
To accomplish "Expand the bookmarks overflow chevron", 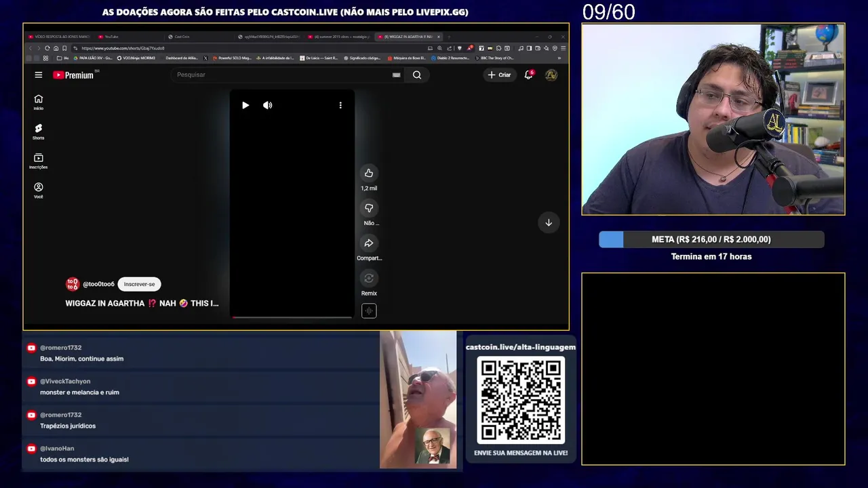I will coord(559,58).
